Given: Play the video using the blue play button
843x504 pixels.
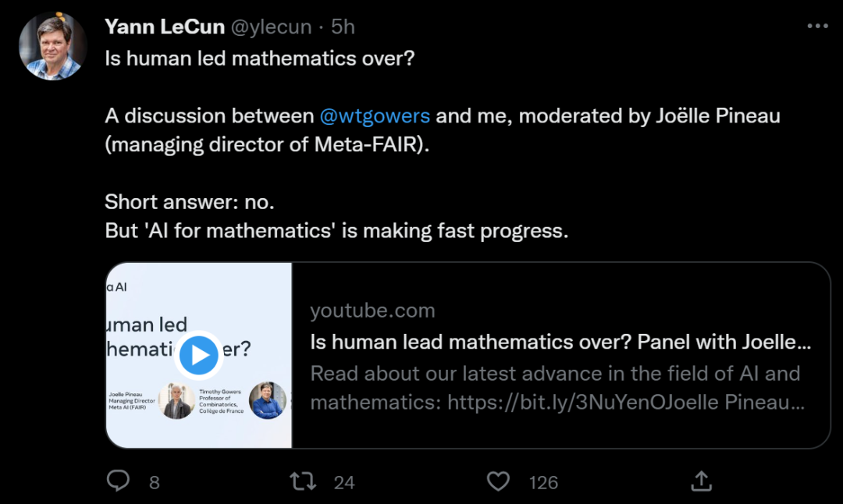Looking at the screenshot, I should 200,355.
